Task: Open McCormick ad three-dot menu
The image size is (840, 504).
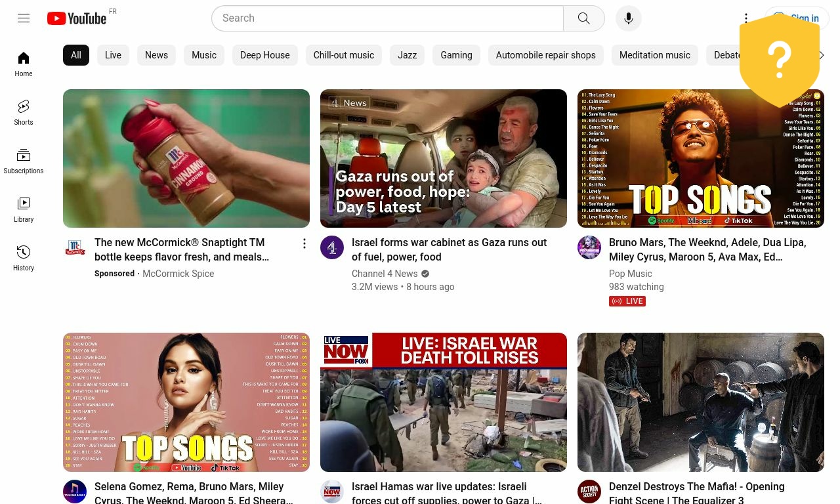Action: click(x=304, y=243)
